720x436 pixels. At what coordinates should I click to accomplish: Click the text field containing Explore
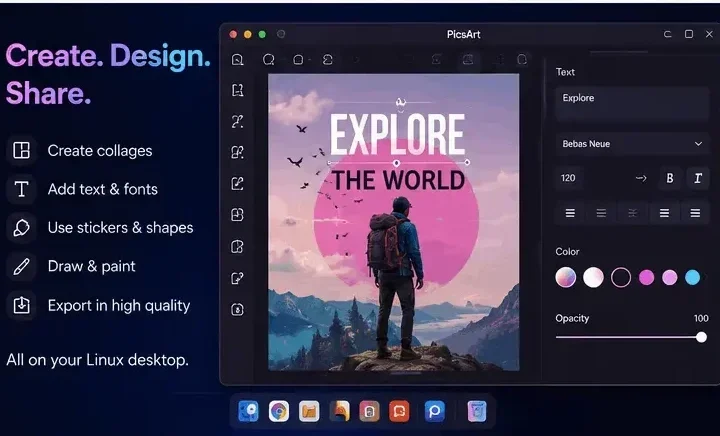point(632,104)
